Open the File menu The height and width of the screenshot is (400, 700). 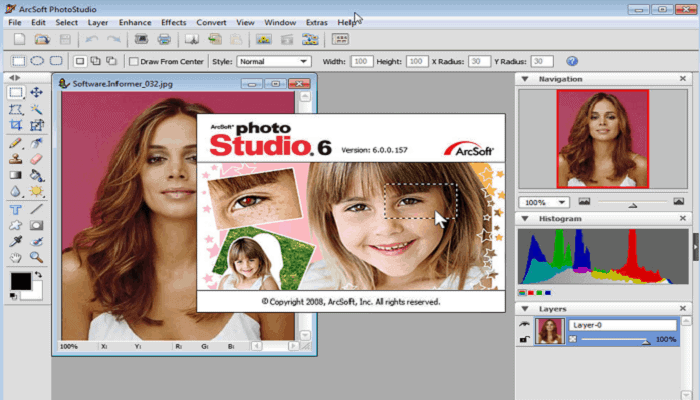15,22
